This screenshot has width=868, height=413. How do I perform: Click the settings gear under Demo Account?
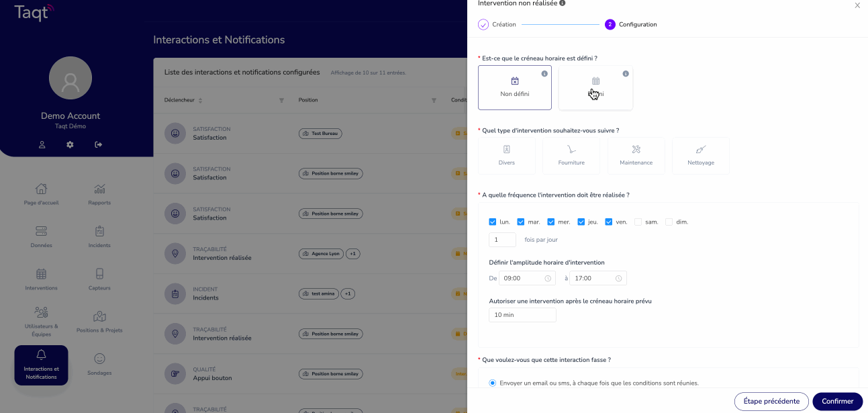(70, 144)
